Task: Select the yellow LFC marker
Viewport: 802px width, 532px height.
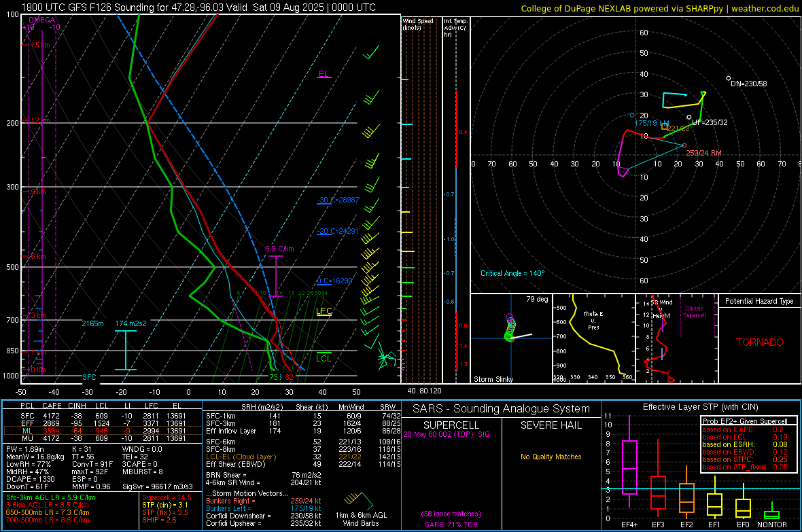Action: point(324,311)
